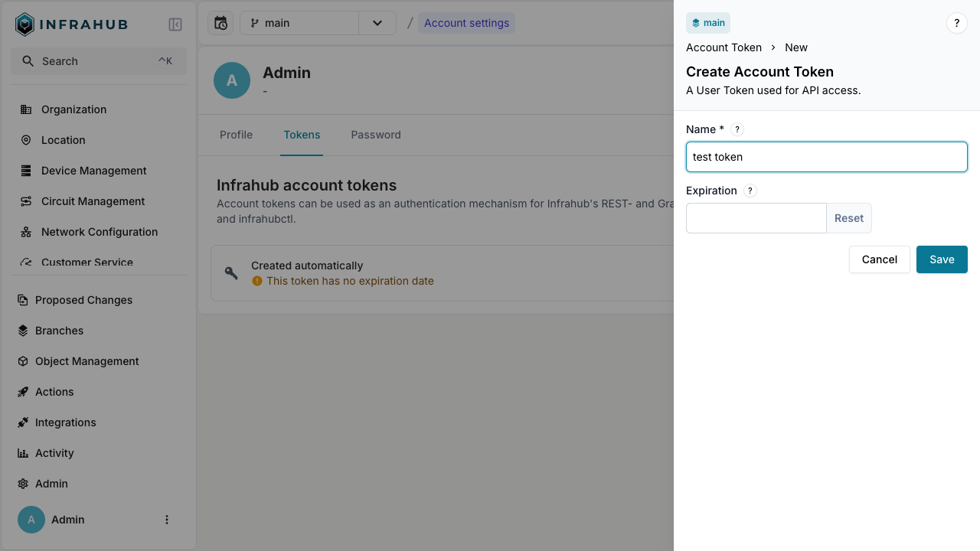This screenshot has width=980, height=551.
Task: Switch to the Password tab
Action: pyautogui.click(x=375, y=135)
